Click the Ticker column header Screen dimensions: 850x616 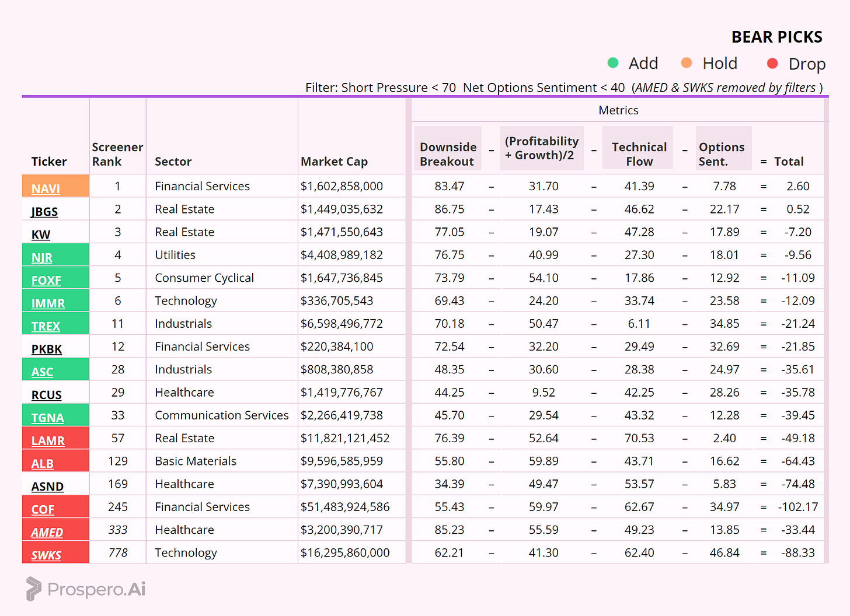pyautogui.click(x=49, y=162)
